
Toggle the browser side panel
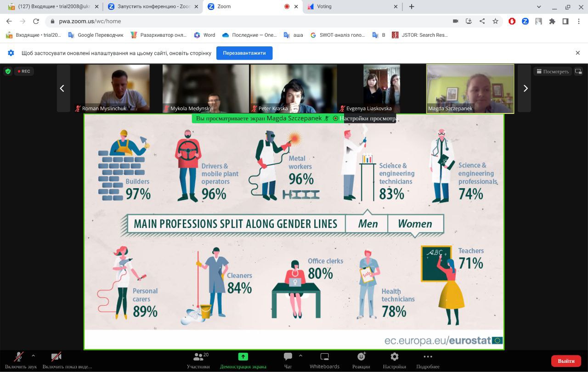565,21
